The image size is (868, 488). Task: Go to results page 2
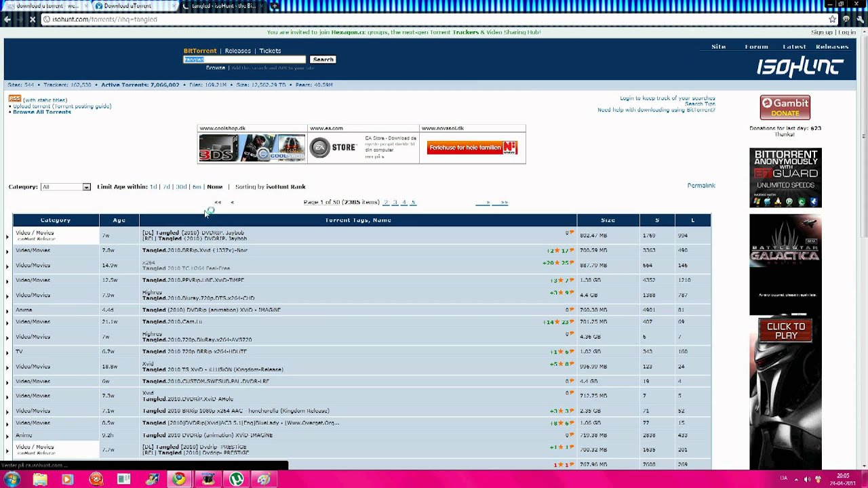[x=386, y=203]
